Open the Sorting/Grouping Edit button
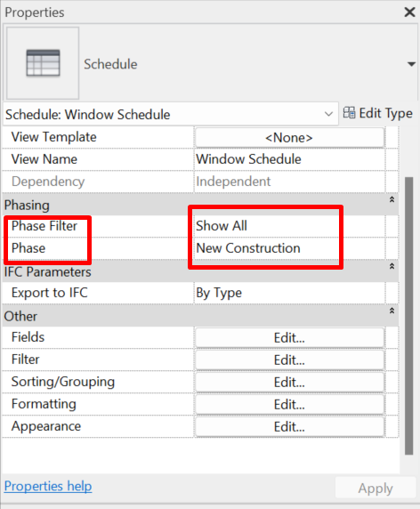The width and height of the screenshot is (420, 509). click(x=289, y=382)
